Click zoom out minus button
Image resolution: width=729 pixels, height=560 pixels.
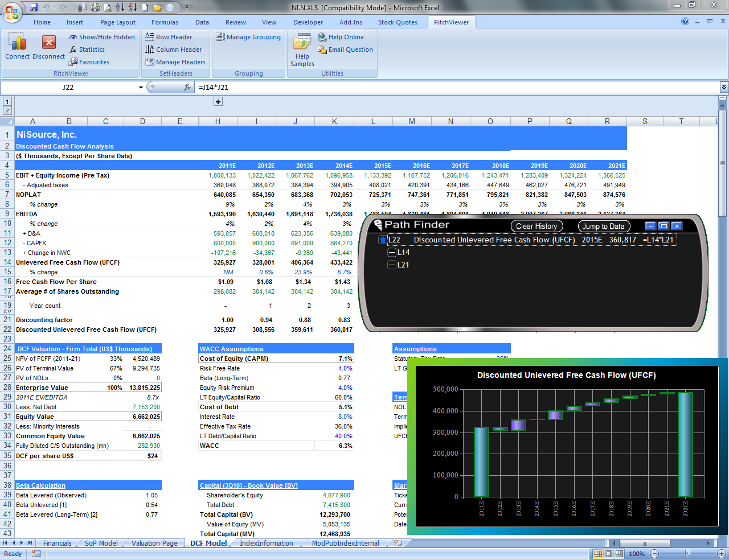click(x=654, y=554)
